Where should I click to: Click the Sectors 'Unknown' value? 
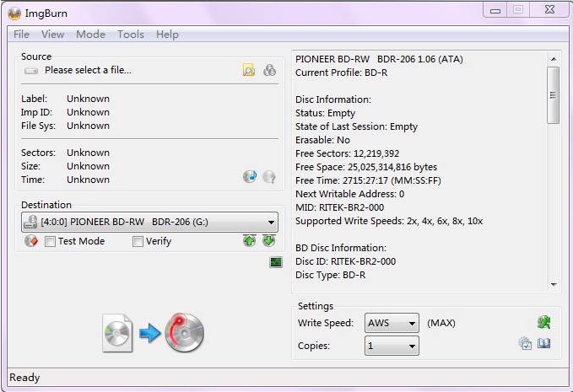pos(88,153)
